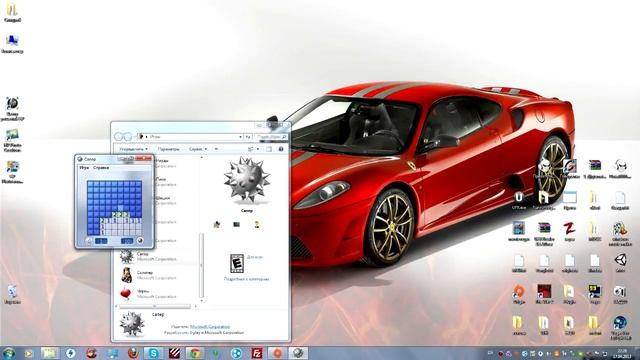Click Параметры in the Games window toolbar

[168, 149]
